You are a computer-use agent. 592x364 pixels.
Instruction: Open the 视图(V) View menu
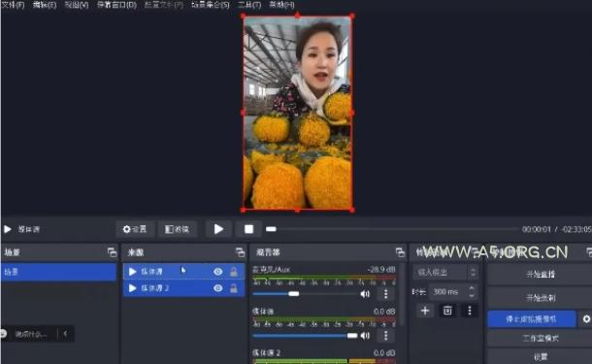coord(77,5)
